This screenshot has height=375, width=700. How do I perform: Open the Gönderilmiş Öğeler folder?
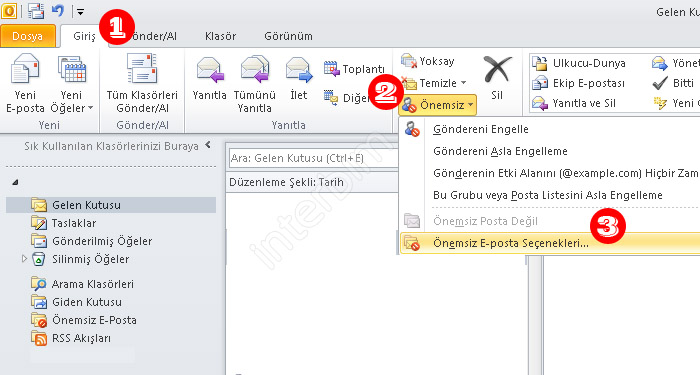[x=92, y=241]
